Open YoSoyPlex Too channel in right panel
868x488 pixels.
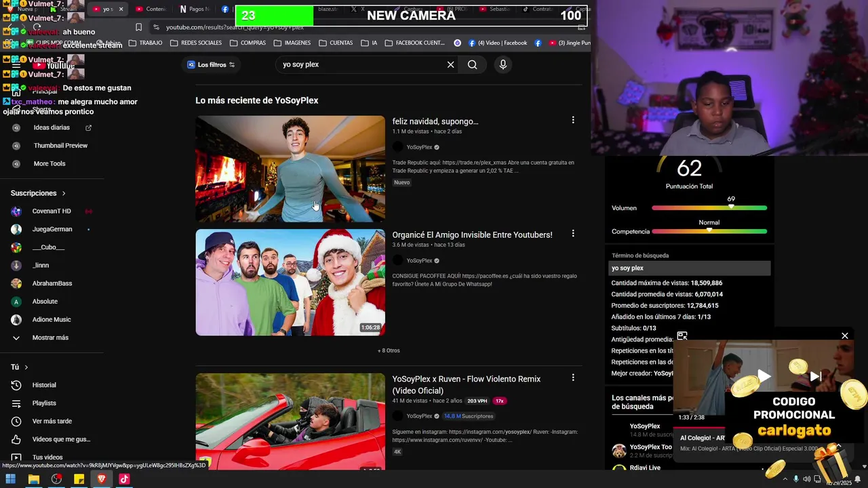[x=650, y=447]
